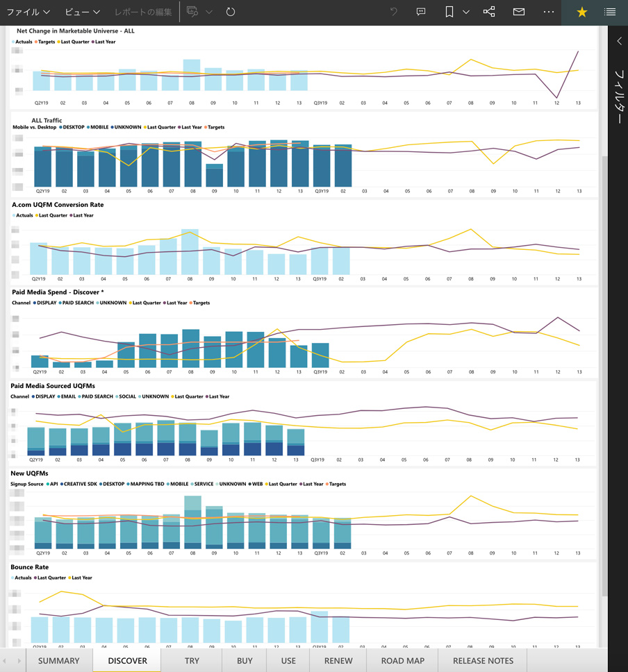Image resolution: width=628 pixels, height=672 pixels.
Task: Click the レポートの編集 button
Action: point(143,12)
